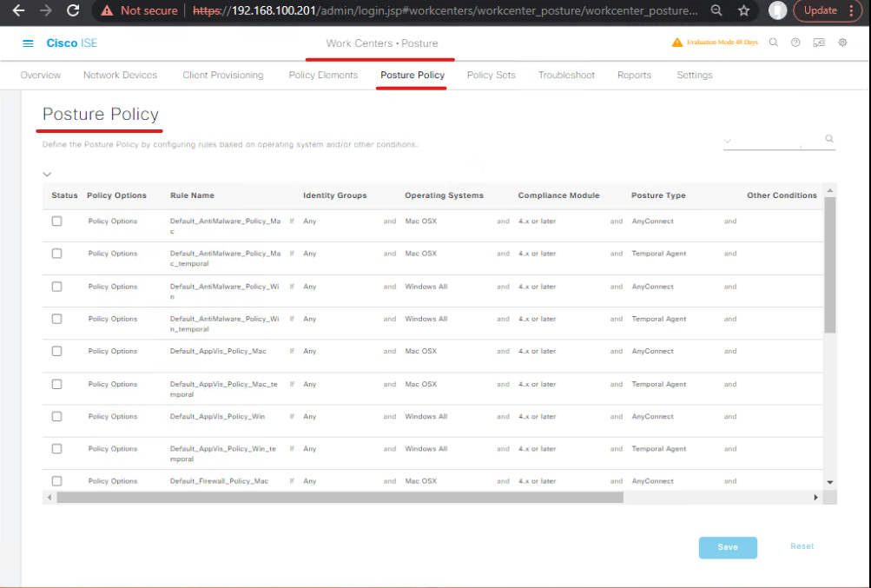871x588 pixels.
Task: Switch to the Overview tab
Action: pyautogui.click(x=41, y=75)
